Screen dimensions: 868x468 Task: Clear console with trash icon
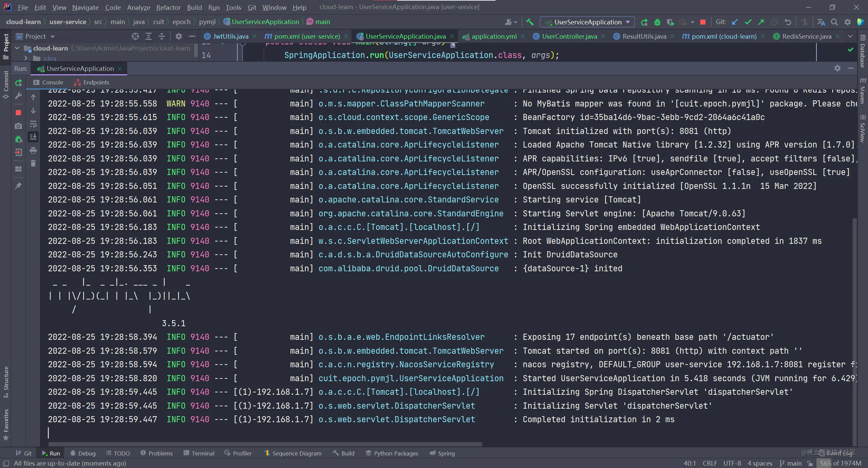click(33, 163)
